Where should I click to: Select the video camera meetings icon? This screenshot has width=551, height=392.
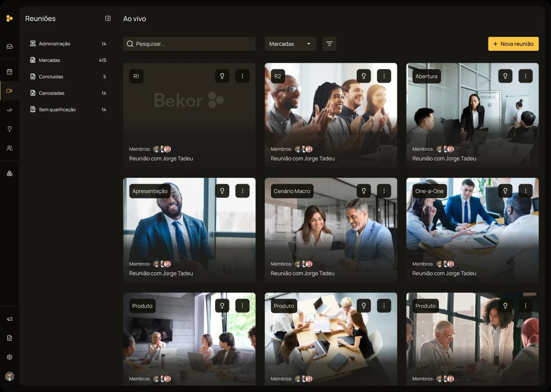9,91
